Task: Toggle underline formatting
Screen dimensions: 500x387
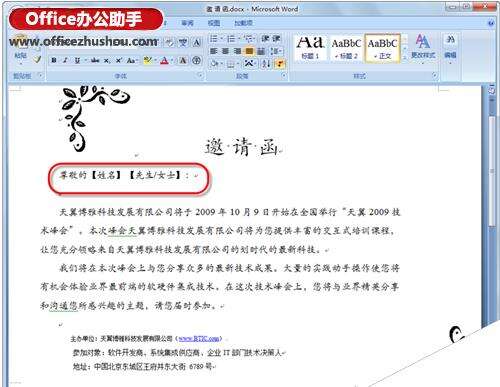Action: 77,60
